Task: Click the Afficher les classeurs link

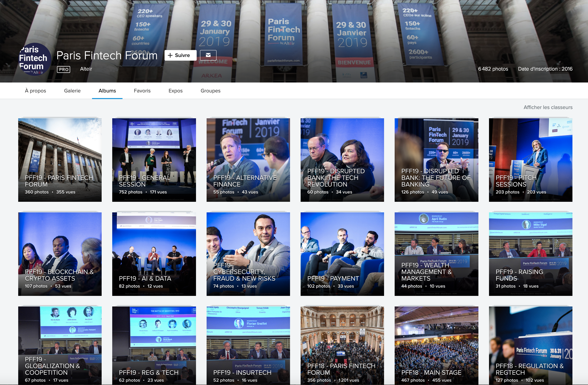Action: (548, 107)
